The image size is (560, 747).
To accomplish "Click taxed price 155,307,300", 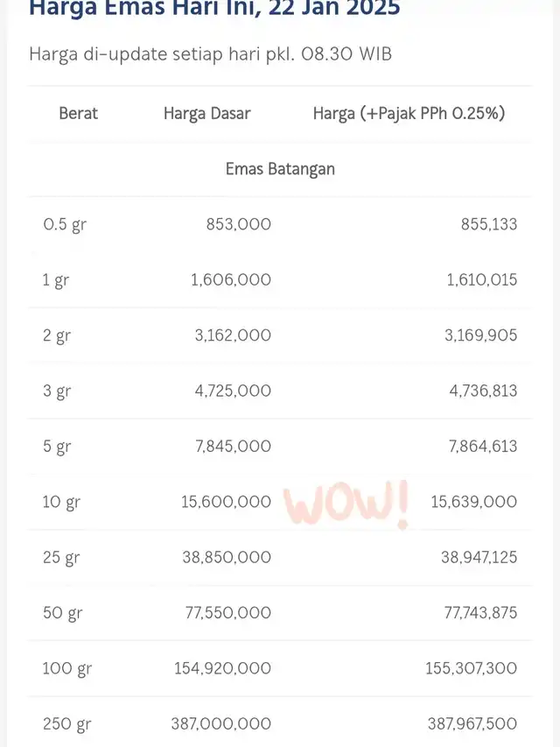I will click(471, 668).
